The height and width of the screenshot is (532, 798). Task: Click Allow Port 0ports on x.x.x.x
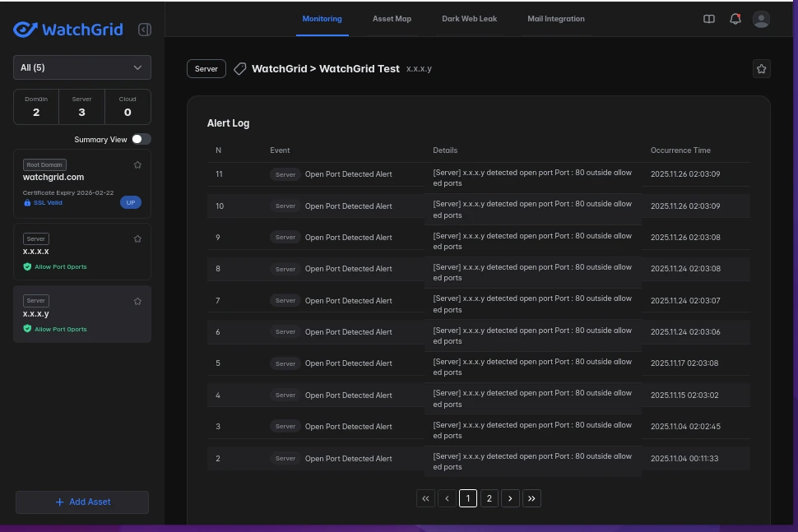point(61,266)
